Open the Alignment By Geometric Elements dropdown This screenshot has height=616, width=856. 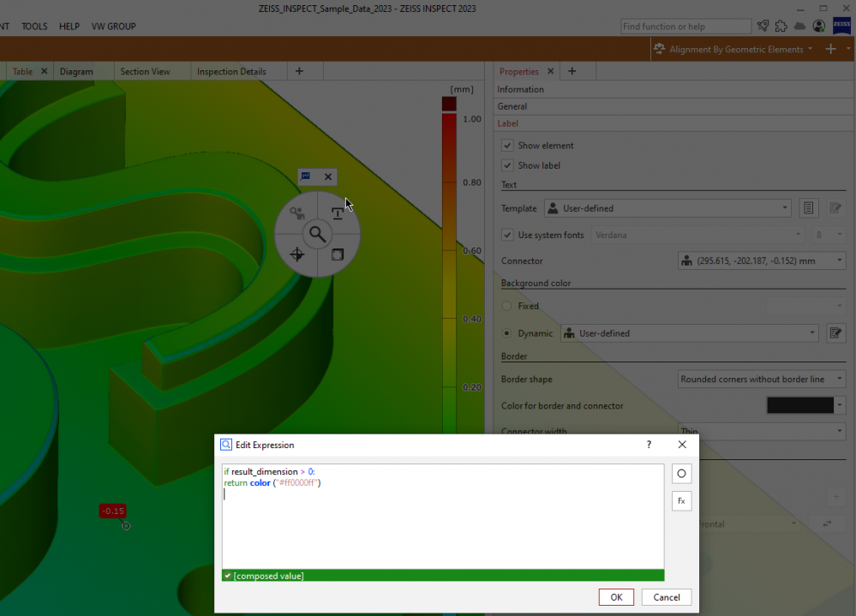coord(733,50)
